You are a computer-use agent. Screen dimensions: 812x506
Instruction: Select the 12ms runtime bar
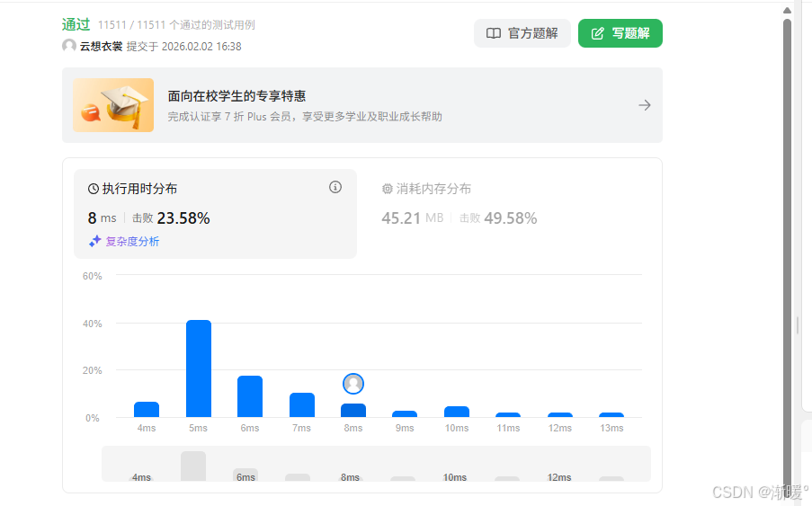click(x=560, y=415)
